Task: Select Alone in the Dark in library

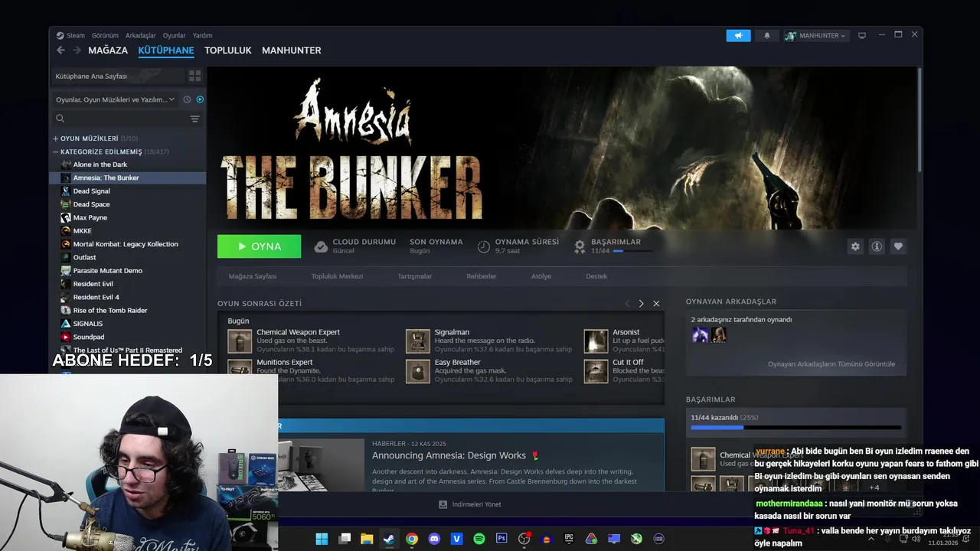Action: 100,165
